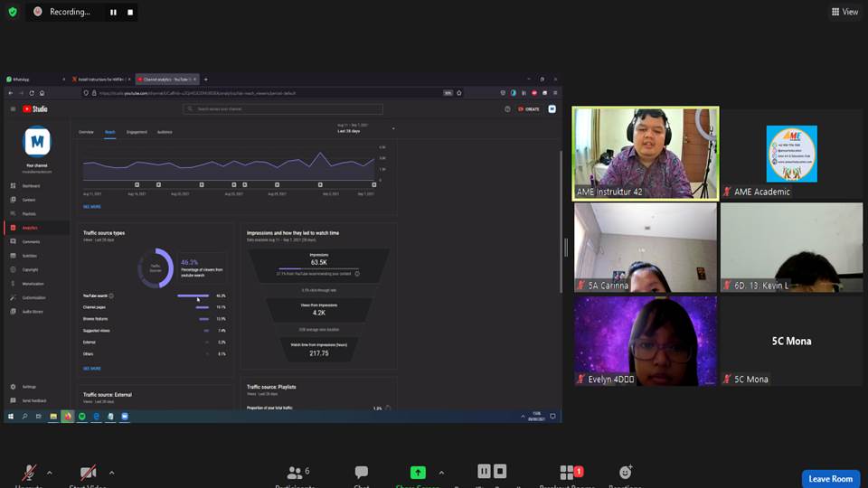Click the browser back arrow
This screenshot has height=488, width=868.
coord(11,93)
